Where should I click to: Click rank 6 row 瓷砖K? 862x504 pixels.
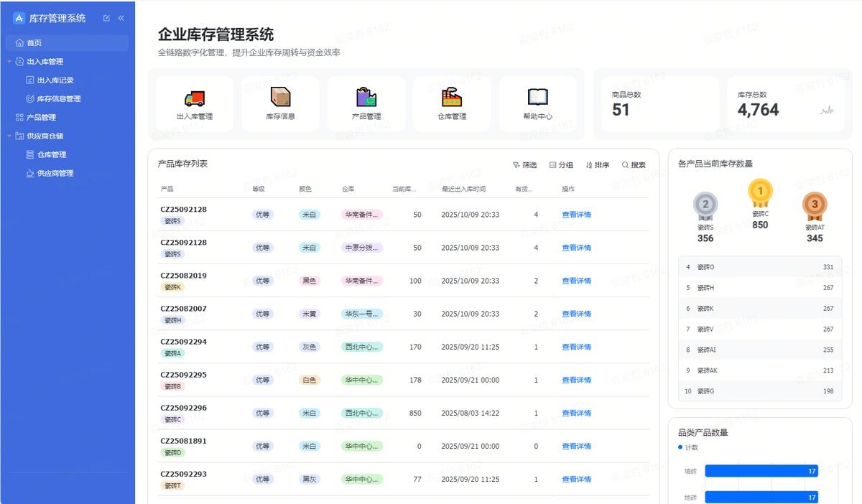pos(760,309)
